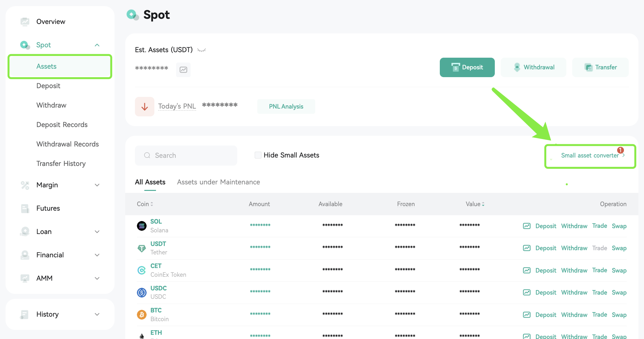Click Trade link in BTC row
Screen dimensions: 644x339
click(x=600, y=315)
